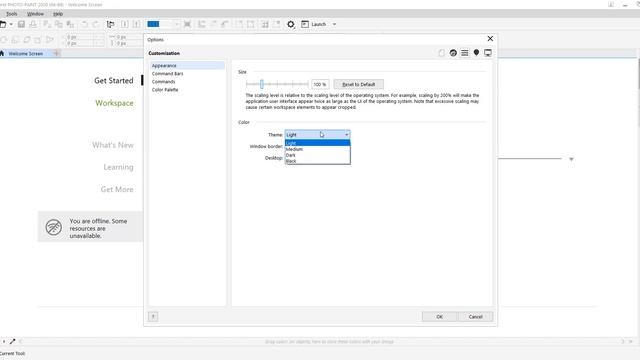The width and height of the screenshot is (640, 360).
Task: Collapse the Theme combo box arrow
Action: point(347,134)
